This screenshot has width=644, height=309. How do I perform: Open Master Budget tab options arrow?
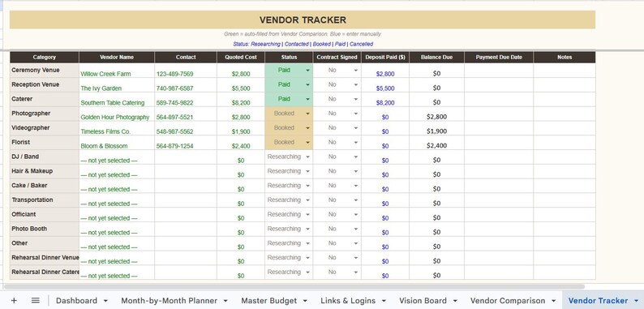305,301
